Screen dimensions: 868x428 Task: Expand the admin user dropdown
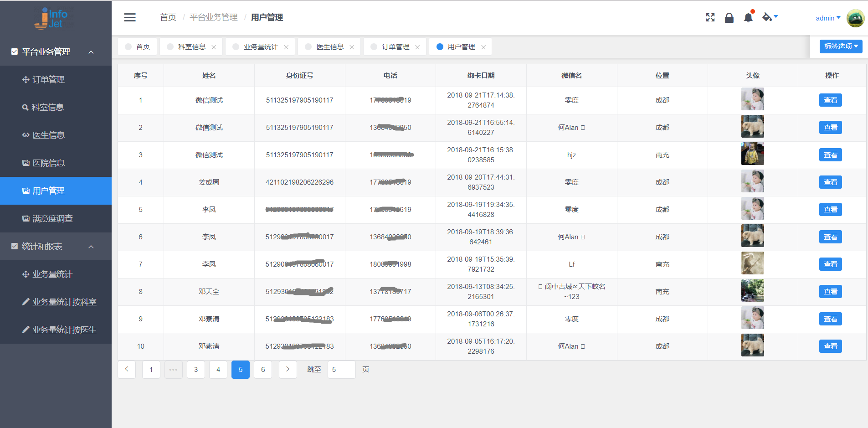828,18
